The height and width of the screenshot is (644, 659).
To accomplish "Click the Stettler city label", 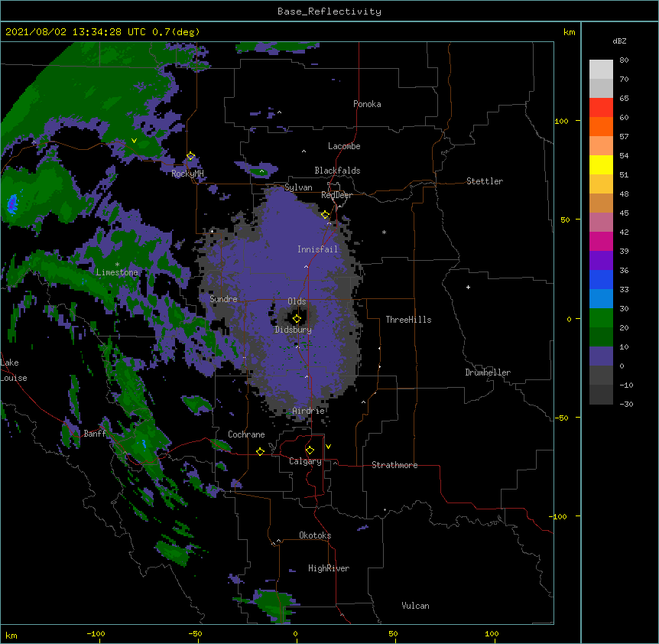I will click(x=485, y=181).
